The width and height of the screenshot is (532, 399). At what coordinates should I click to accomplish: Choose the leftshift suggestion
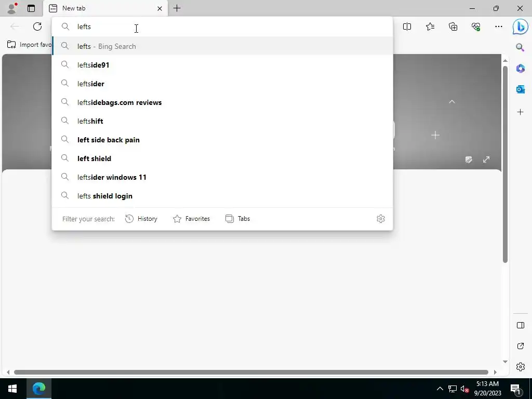click(x=222, y=121)
